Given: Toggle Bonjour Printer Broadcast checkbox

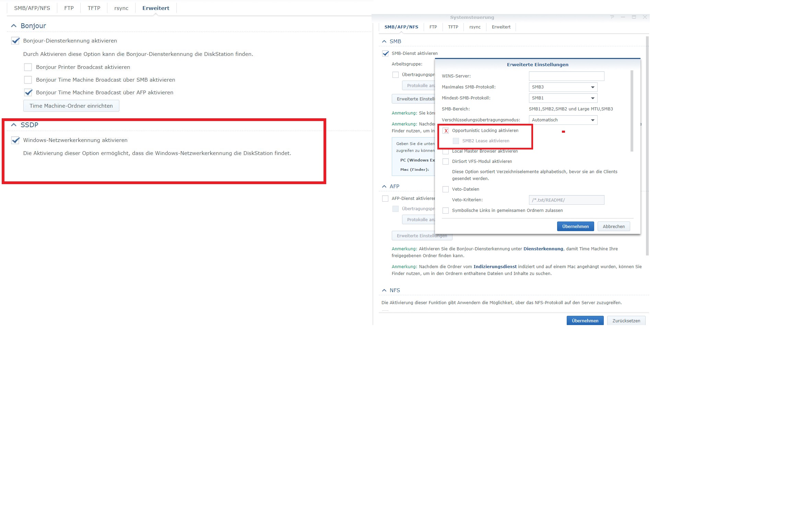Looking at the screenshot, I should tap(28, 67).
